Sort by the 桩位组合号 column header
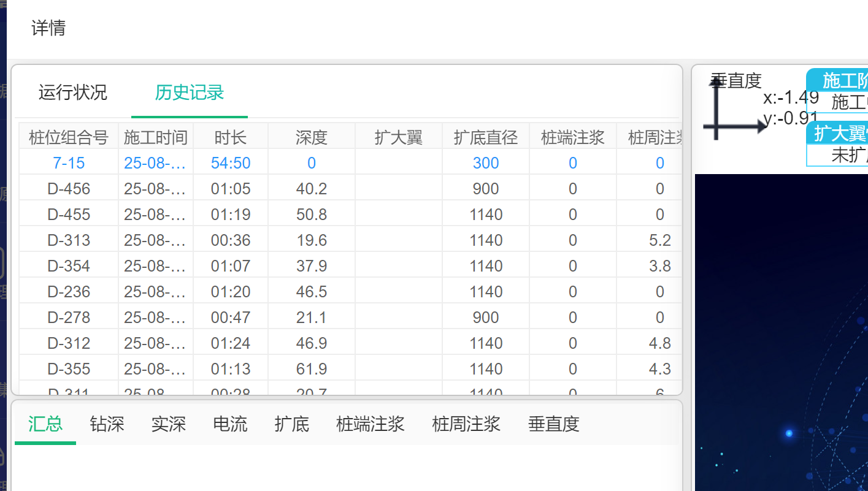The width and height of the screenshot is (868, 491). pos(69,137)
